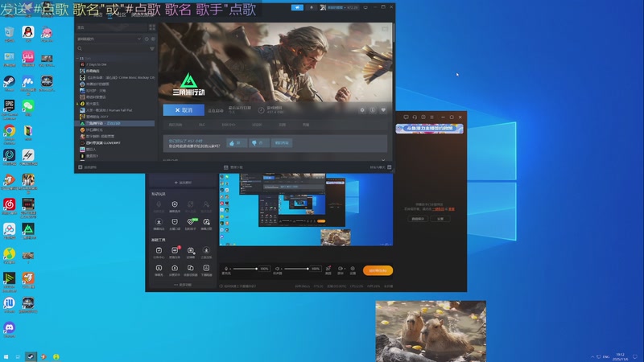Click the thumbs up recommend button

pos(236,143)
